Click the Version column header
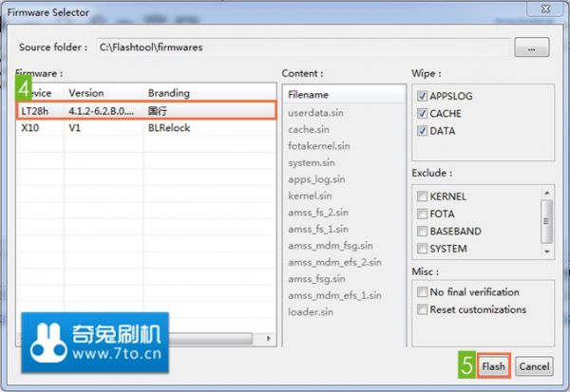Viewport: 570px width, 392px height. coord(104,93)
